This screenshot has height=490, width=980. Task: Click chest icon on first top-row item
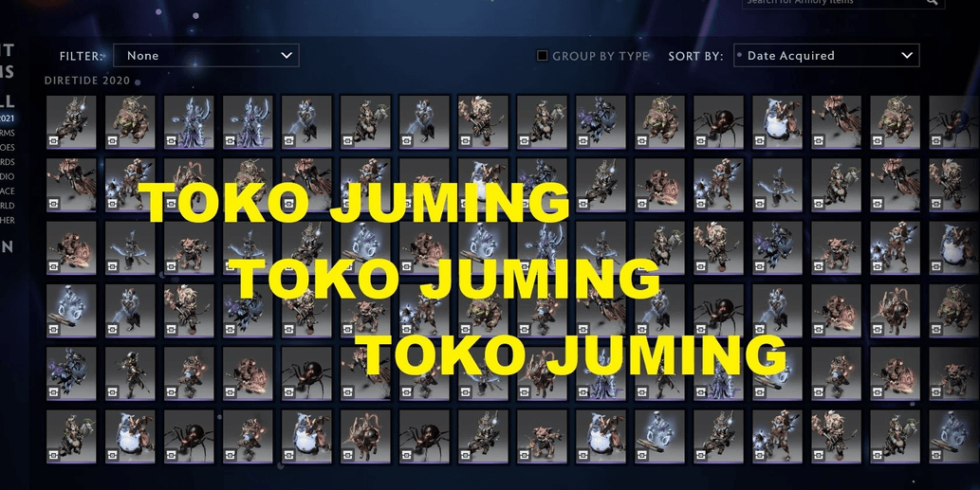tap(54, 141)
